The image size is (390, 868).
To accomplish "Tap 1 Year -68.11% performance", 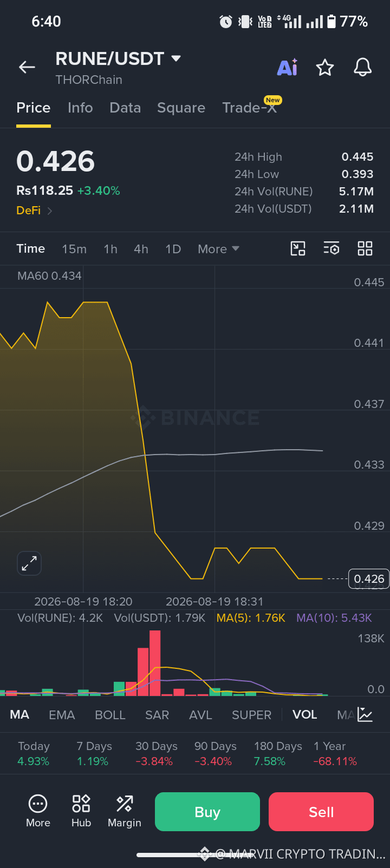I will point(335,754).
